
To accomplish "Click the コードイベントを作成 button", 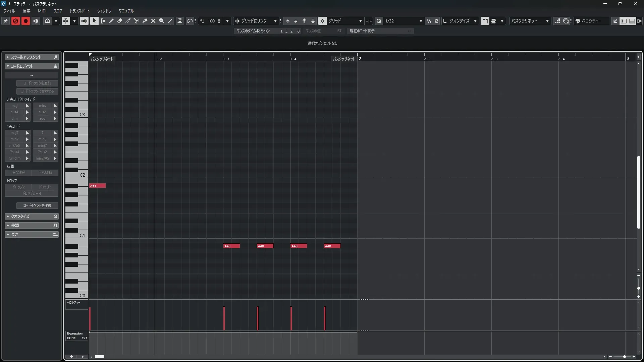I will coord(37,205).
